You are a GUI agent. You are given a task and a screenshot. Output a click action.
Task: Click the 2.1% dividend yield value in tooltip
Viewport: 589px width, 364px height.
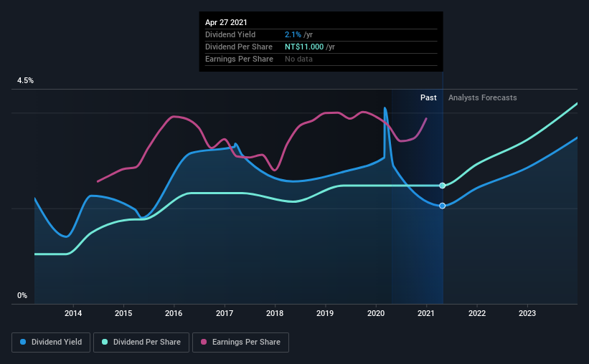tap(293, 34)
